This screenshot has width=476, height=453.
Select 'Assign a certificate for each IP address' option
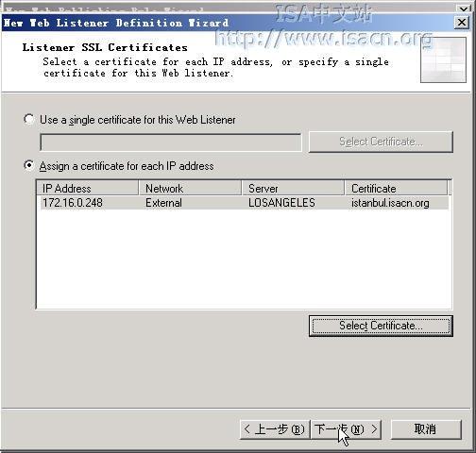click(x=29, y=165)
